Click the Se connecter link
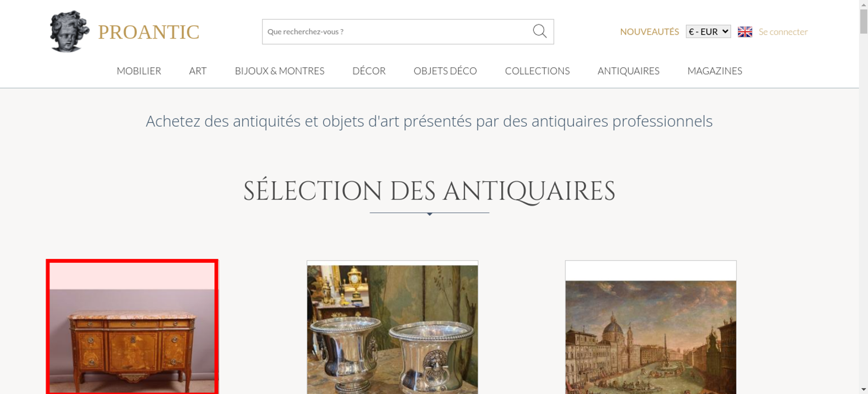This screenshot has width=868, height=394. [783, 32]
